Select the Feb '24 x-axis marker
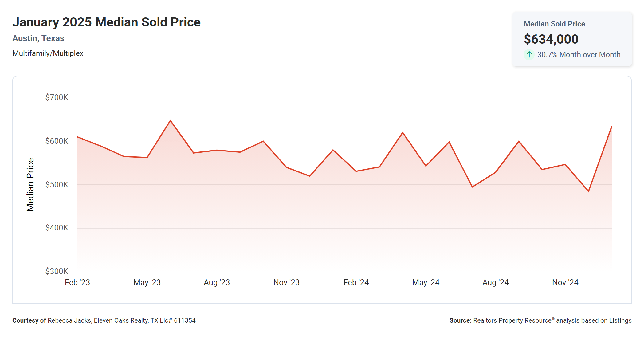This screenshot has height=338, width=644. click(356, 282)
